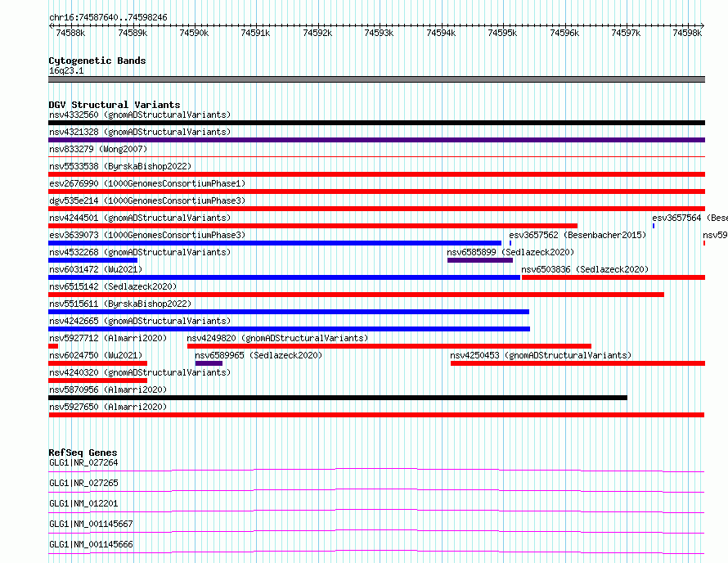Click the short blue nsv4532268 bar
This screenshot has width=728, height=563.
point(93,260)
